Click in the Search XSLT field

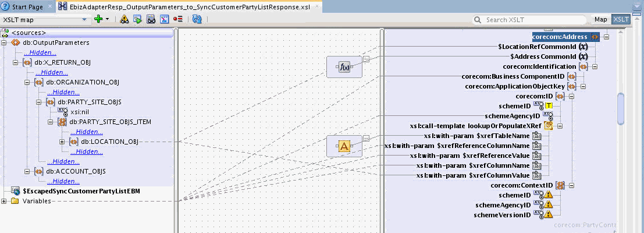coord(530,20)
